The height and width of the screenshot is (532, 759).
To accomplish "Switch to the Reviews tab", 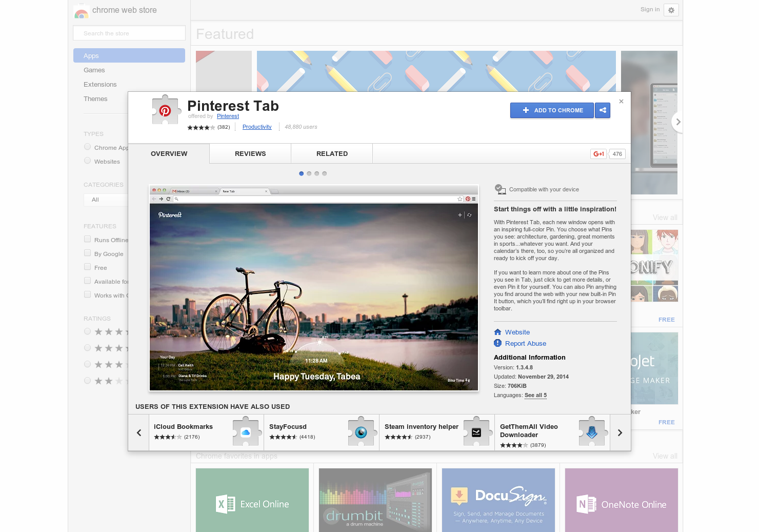I will tap(250, 153).
